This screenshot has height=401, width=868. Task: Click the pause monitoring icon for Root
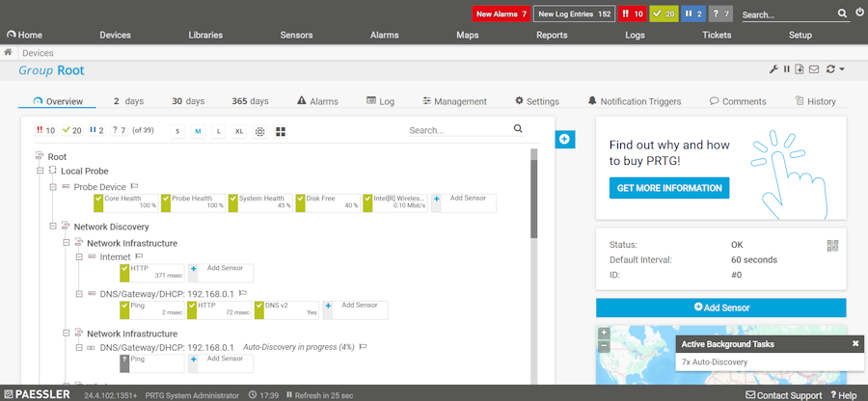click(x=786, y=69)
